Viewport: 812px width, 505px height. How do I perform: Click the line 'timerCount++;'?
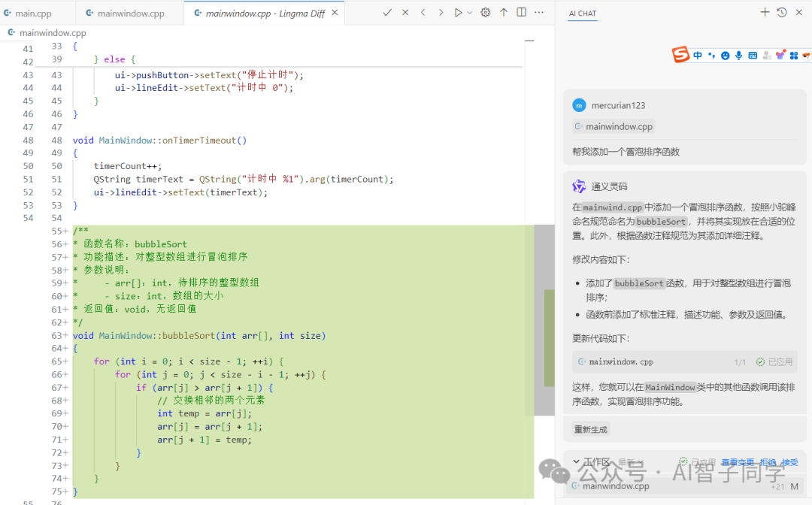point(128,166)
